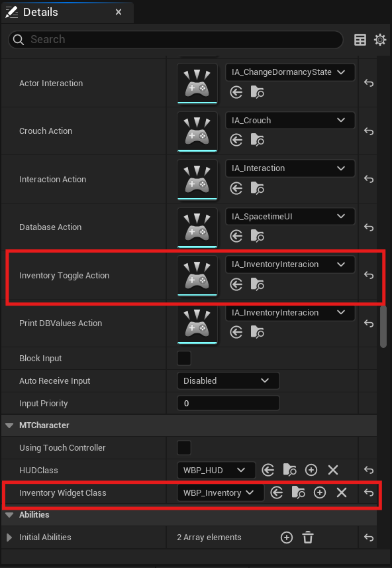Select the Details tab
The width and height of the screenshot is (392, 568).
(40, 13)
